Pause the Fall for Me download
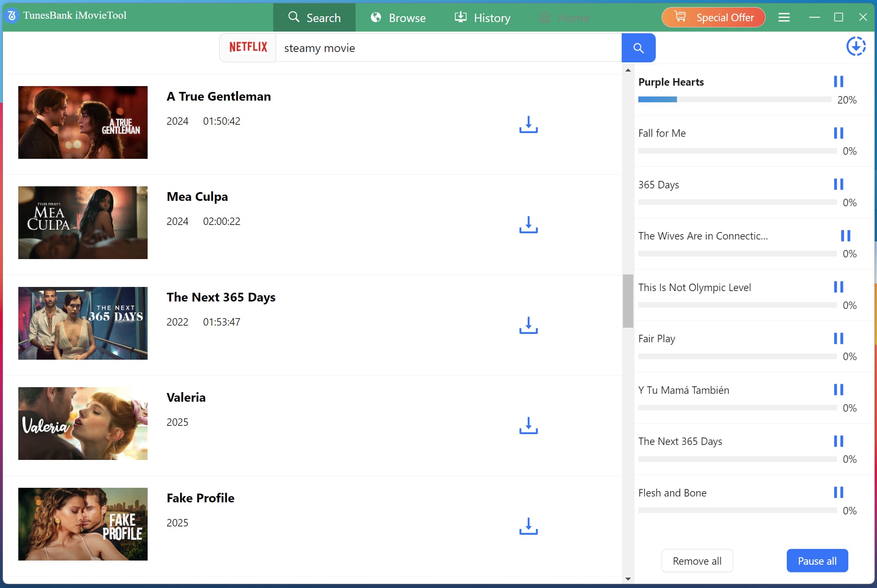Image resolution: width=877 pixels, height=588 pixels. coord(838,133)
